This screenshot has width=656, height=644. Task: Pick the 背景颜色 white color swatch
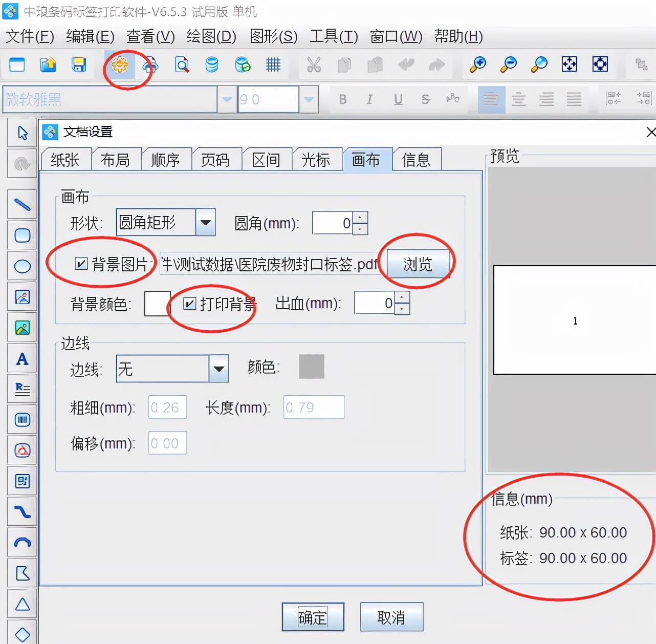coord(158,304)
